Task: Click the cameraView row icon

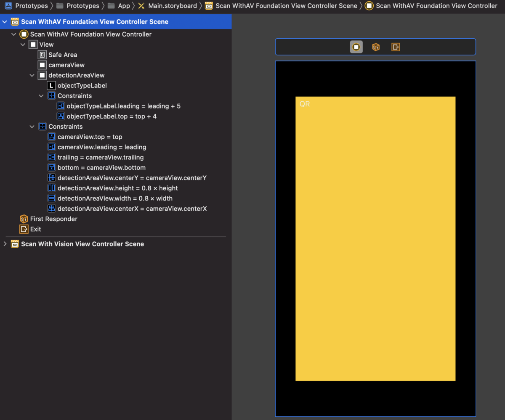Action: point(42,65)
